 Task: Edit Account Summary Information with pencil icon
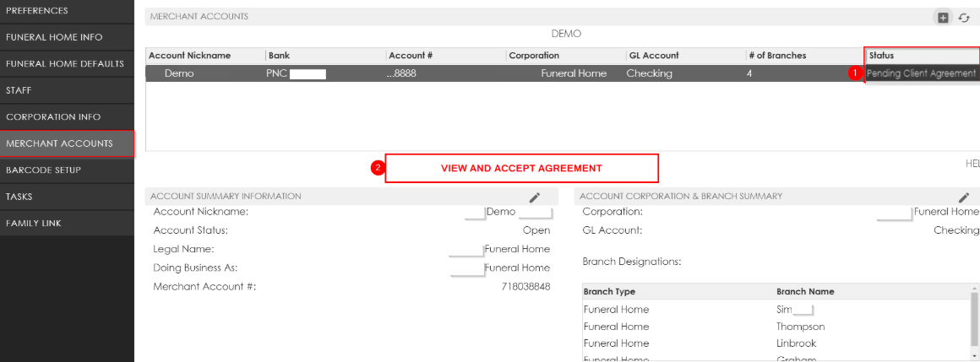(x=534, y=197)
